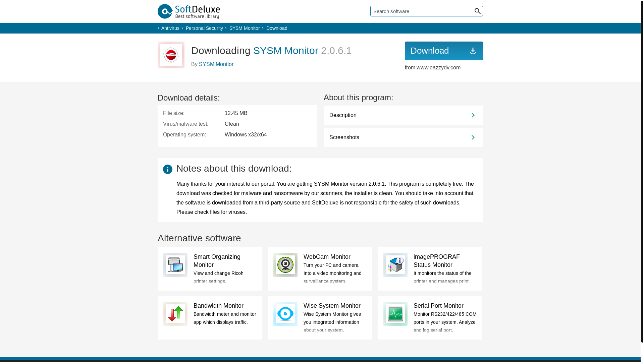Click the 'Alternative software' heading
Viewport: 644px width, 362px height.
(199, 238)
